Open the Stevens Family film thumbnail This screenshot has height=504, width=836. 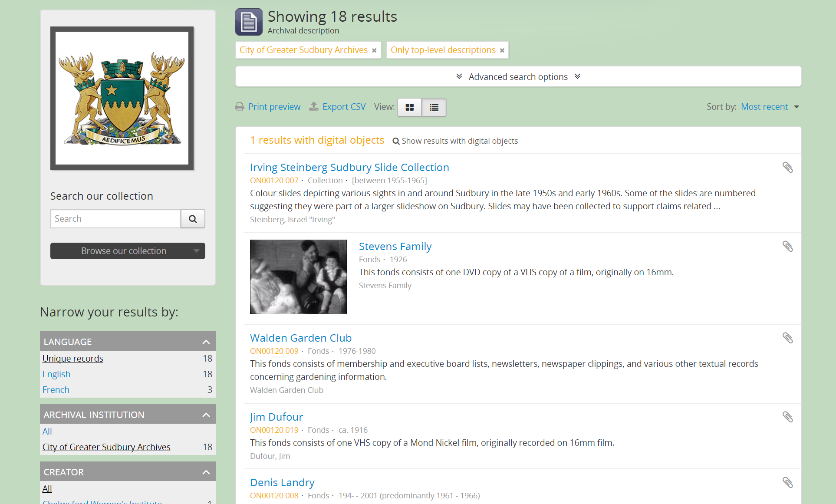[x=298, y=277]
